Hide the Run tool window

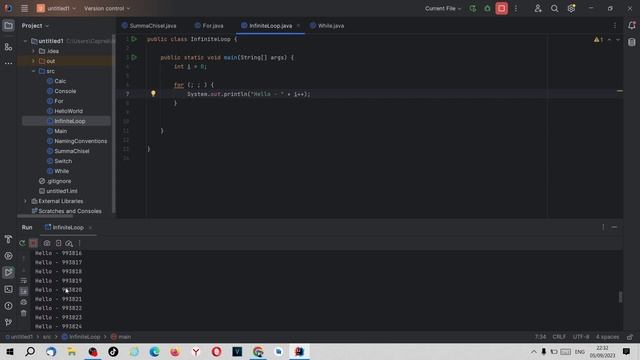(x=614, y=227)
